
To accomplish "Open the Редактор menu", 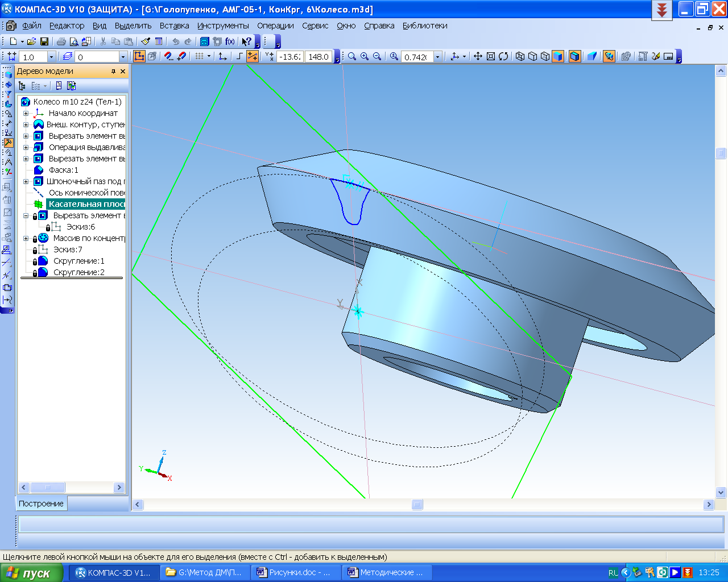I will tap(67, 26).
